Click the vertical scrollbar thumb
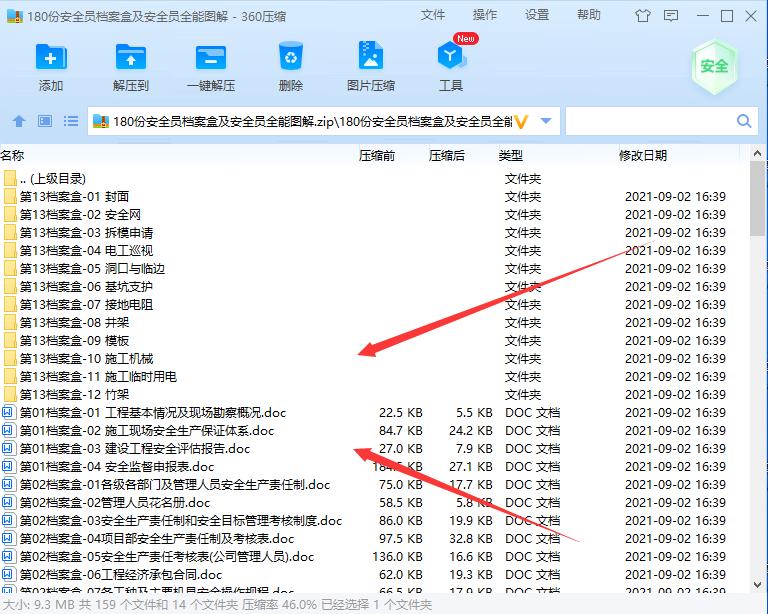This screenshot has height=614, width=768. pyautogui.click(x=757, y=200)
